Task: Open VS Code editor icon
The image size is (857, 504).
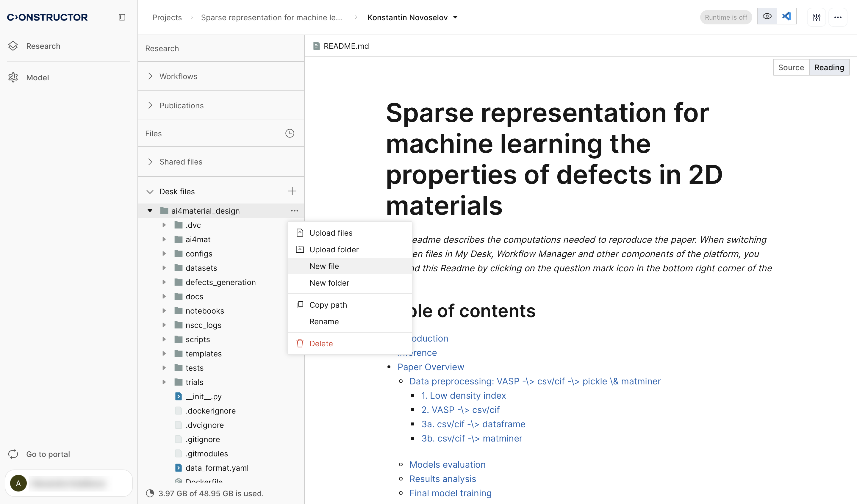Action: tap(786, 16)
